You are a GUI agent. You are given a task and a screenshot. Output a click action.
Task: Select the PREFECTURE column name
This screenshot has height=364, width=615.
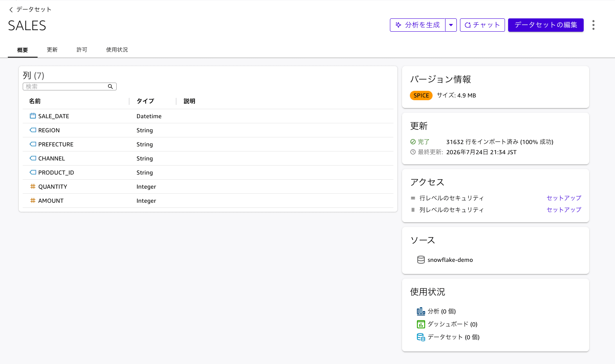(56, 144)
